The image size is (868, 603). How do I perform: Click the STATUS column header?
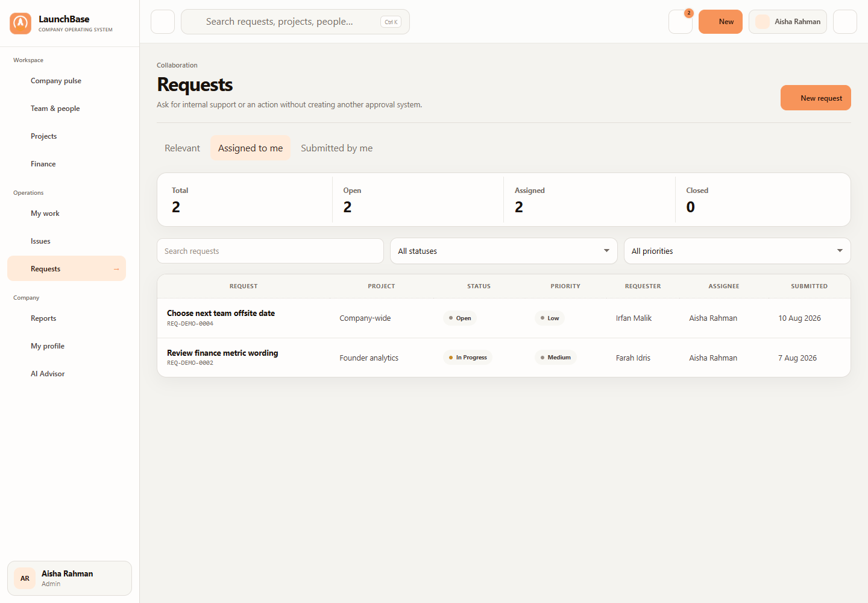pyautogui.click(x=479, y=286)
